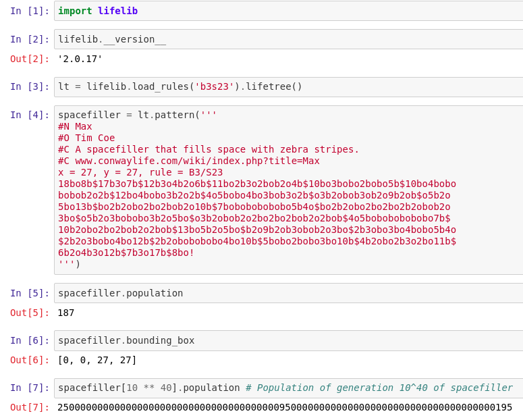523x420 pixels.
Task: Select the 'In [4]:' prompt
Action: pyautogui.click(x=30, y=115)
